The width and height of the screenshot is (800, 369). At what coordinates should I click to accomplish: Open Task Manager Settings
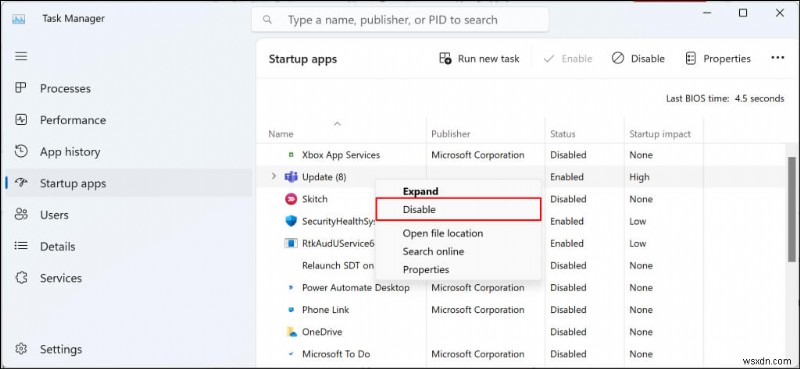[x=61, y=349]
